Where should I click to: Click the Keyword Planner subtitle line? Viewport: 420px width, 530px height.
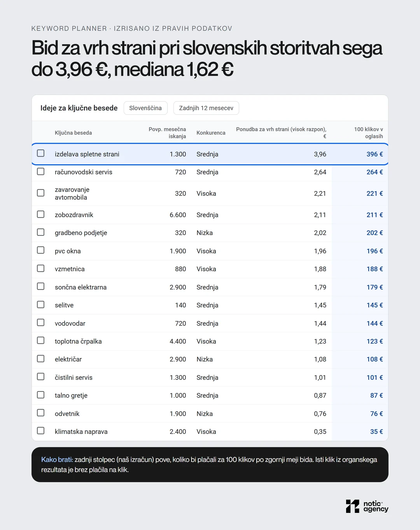[131, 28]
